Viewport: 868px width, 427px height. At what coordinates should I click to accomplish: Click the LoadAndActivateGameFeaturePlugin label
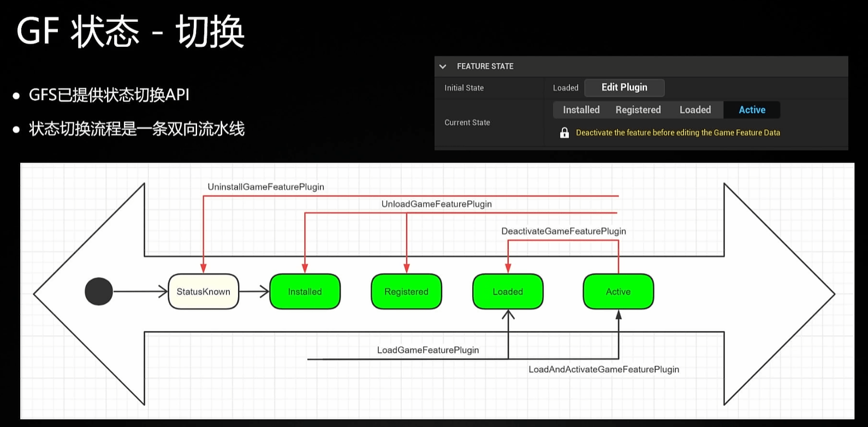[x=603, y=369]
